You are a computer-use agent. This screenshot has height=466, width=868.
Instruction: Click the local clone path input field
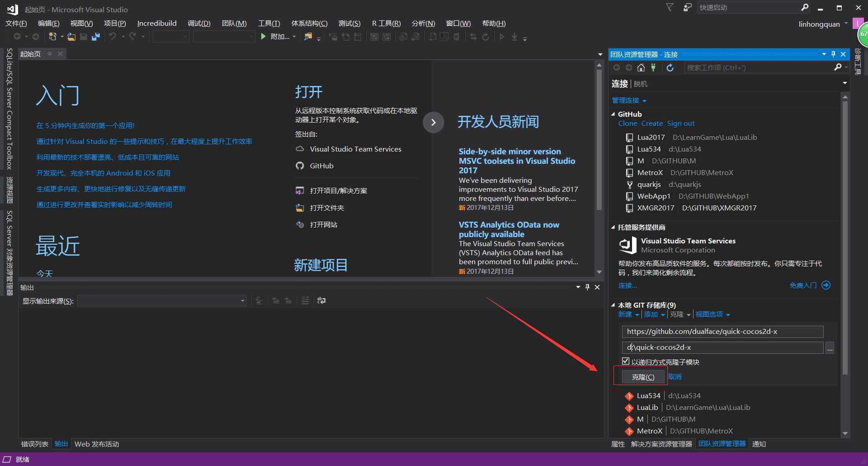[x=722, y=347]
